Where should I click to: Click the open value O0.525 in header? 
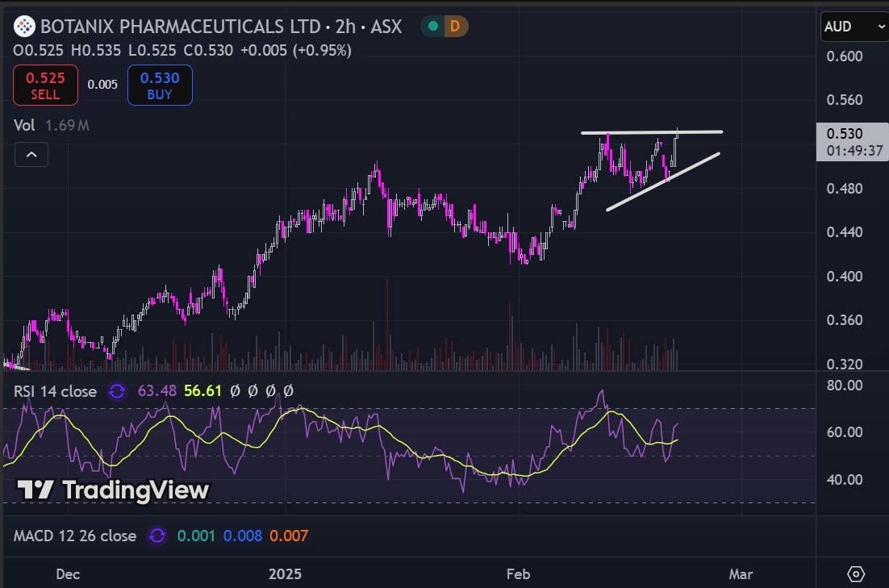(x=38, y=51)
